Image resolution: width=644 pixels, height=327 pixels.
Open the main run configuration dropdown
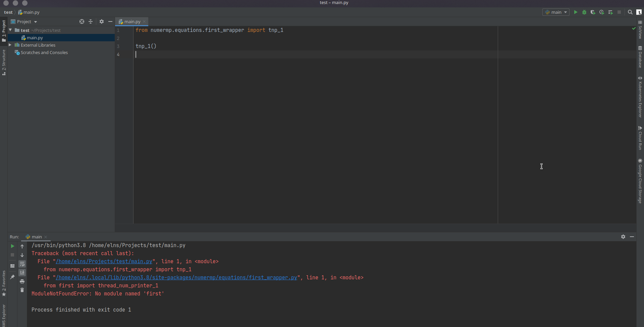tap(556, 12)
